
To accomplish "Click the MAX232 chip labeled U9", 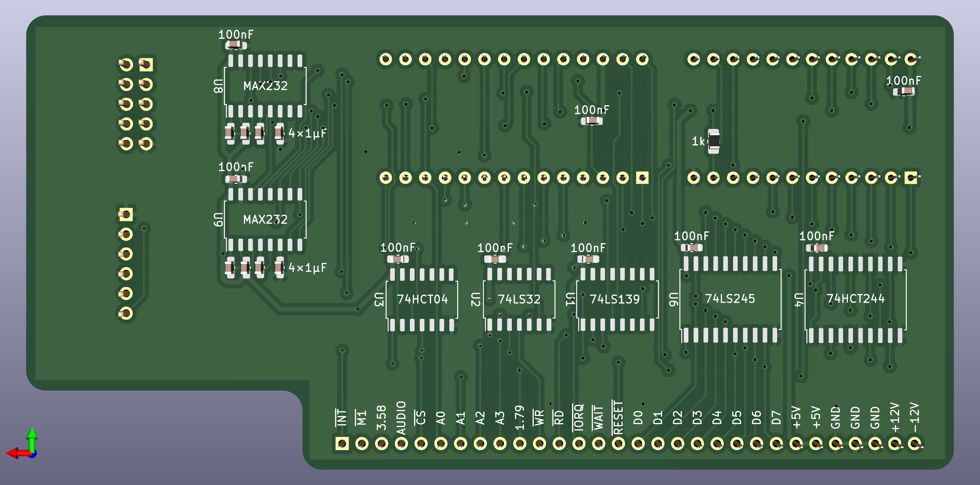I will 265,219.
